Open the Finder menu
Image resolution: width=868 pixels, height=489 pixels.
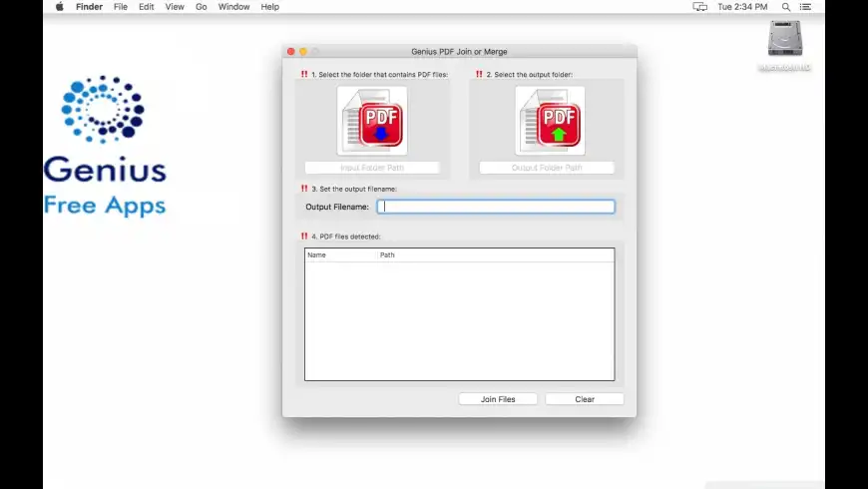tap(89, 7)
